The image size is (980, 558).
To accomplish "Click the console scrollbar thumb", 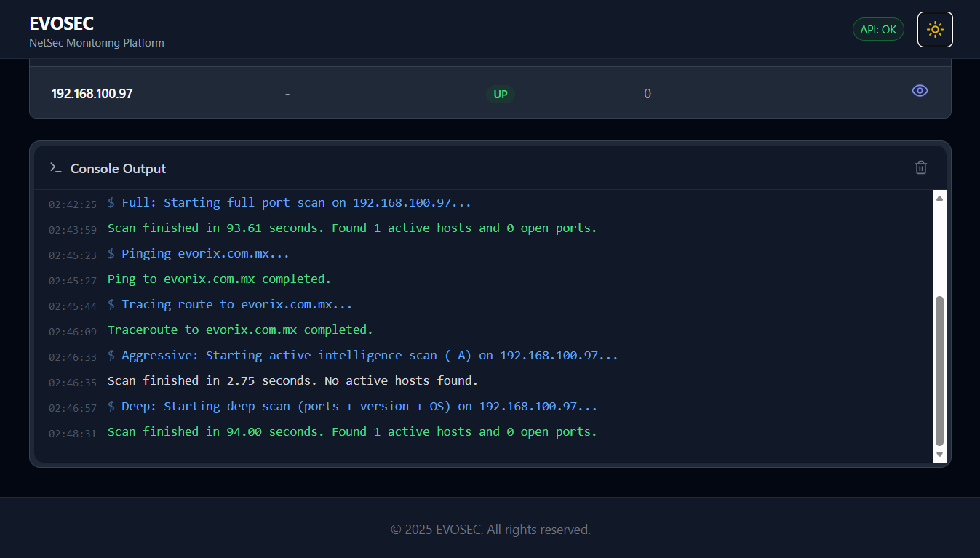I will [939, 370].
